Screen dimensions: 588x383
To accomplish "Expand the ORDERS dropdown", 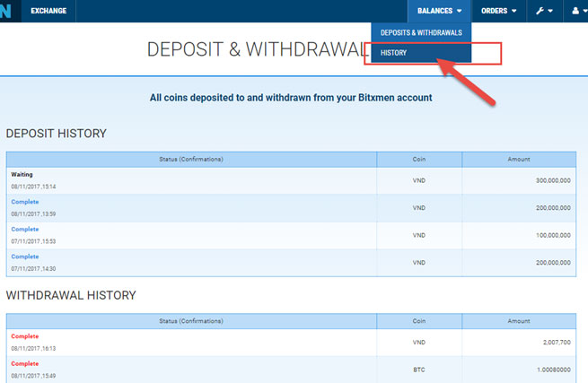I will coord(499,11).
